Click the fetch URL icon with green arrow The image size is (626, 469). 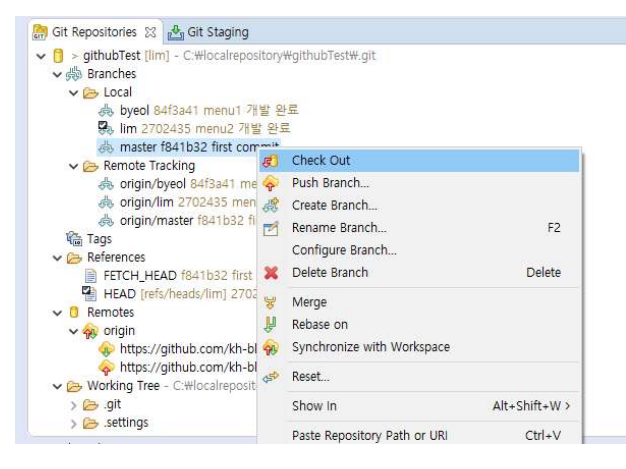[107, 349]
